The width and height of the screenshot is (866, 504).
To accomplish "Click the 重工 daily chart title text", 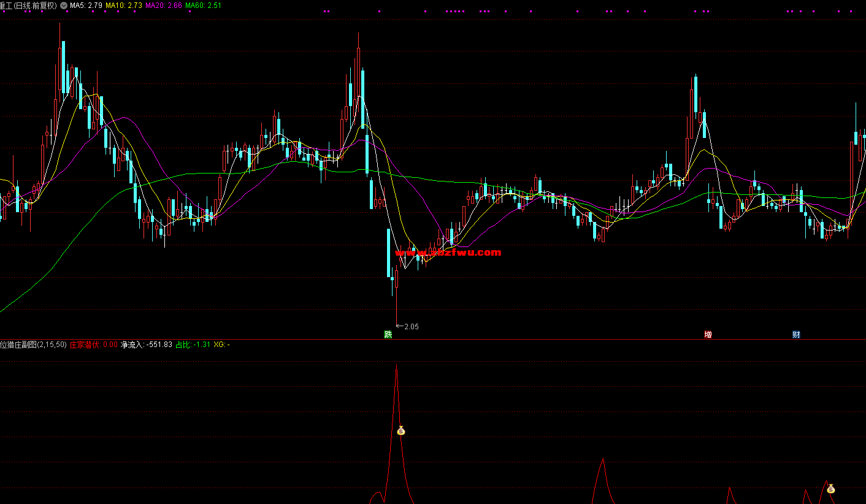I will [28, 6].
